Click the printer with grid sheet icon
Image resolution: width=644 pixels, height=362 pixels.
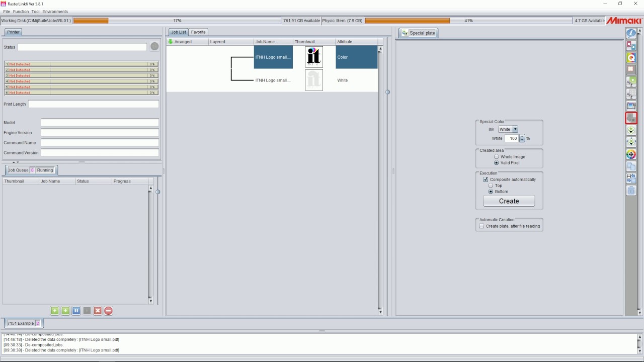pyautogui.click(x=631, y=94)
